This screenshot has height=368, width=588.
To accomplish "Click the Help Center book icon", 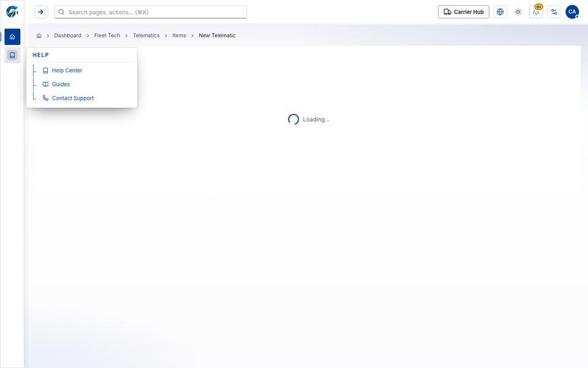I will (x=45, y=70).
